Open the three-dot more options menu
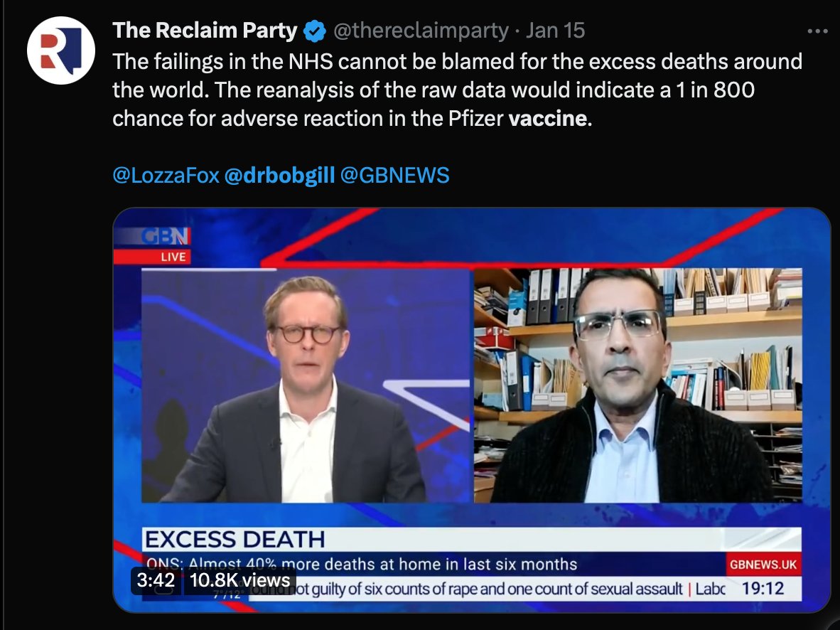840x630 pixels. pyautogui.click(x=817, y=31)
